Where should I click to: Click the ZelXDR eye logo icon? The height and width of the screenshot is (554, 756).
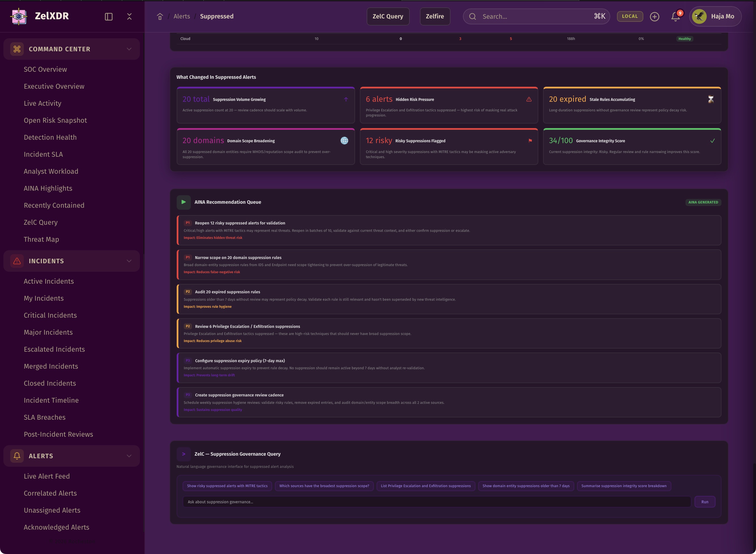[x=19, y=16]
